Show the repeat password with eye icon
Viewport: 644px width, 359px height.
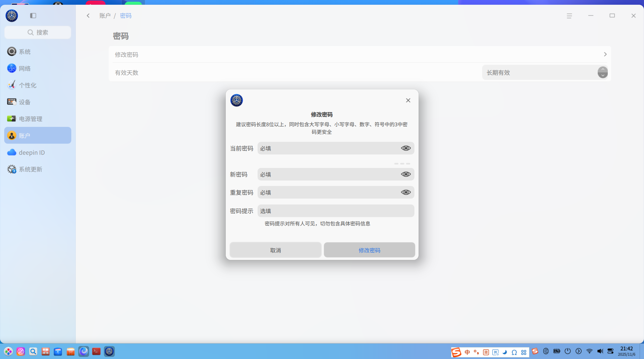coord(406,192)
